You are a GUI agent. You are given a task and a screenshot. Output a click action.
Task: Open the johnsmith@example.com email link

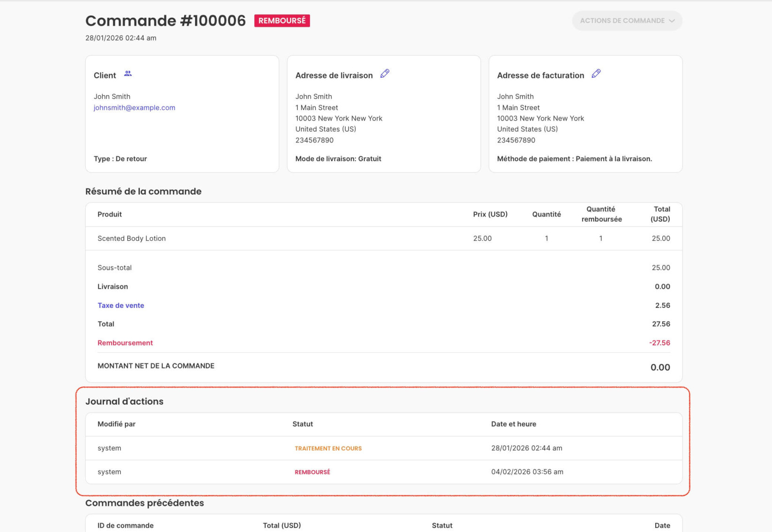click(134, 107)
